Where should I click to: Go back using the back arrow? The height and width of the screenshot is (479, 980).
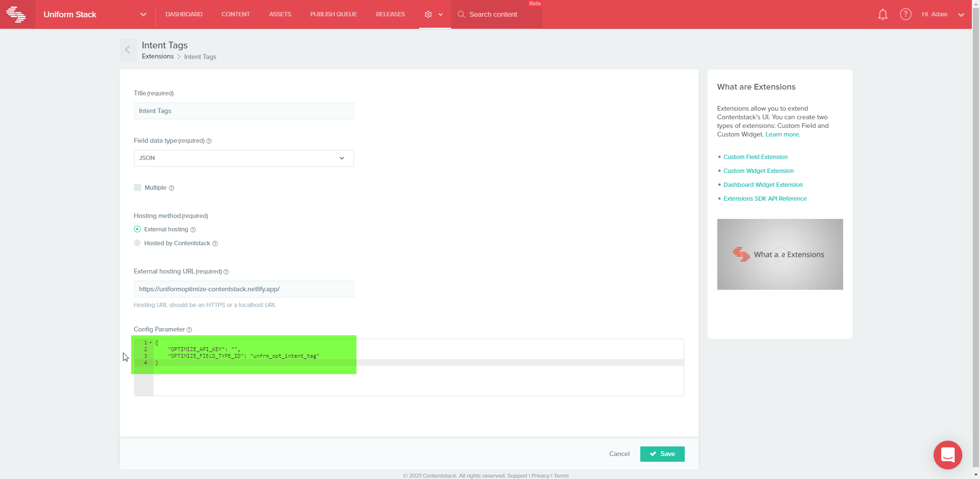click(x=128, y=50)
